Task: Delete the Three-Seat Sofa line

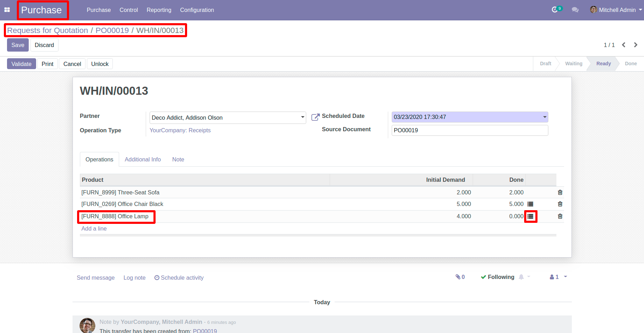Action: click(x=560, y=192)
